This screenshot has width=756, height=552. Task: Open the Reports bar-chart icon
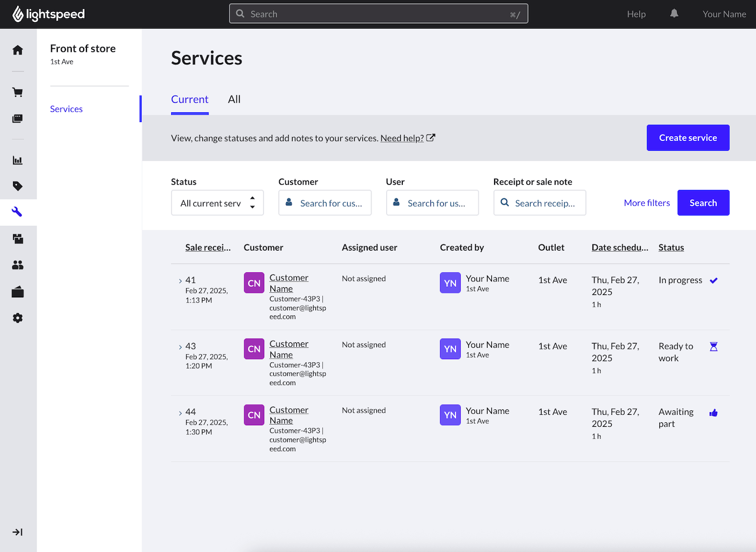17,160
